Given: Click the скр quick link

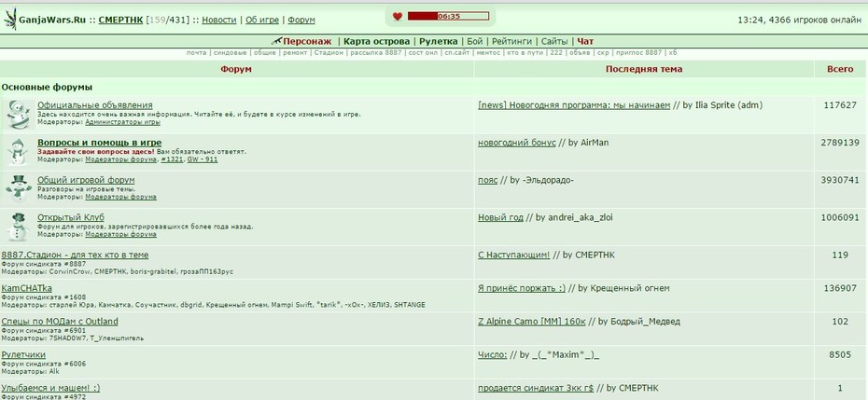Looking at the screenshot, I should [x=603, y=52].
